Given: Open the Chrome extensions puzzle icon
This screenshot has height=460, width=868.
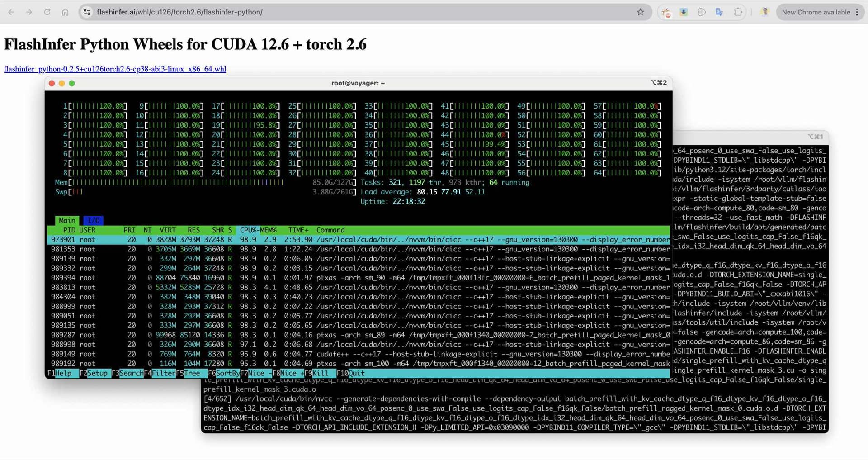Looking at the screenshot, I should [x=738, y=12].
